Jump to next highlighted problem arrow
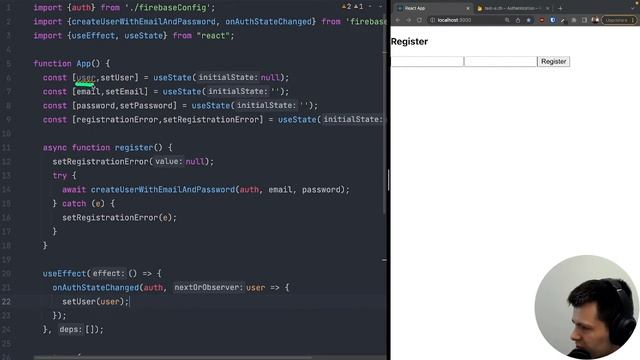This screenshot has width=640, height=360. (x=380, y=6)
